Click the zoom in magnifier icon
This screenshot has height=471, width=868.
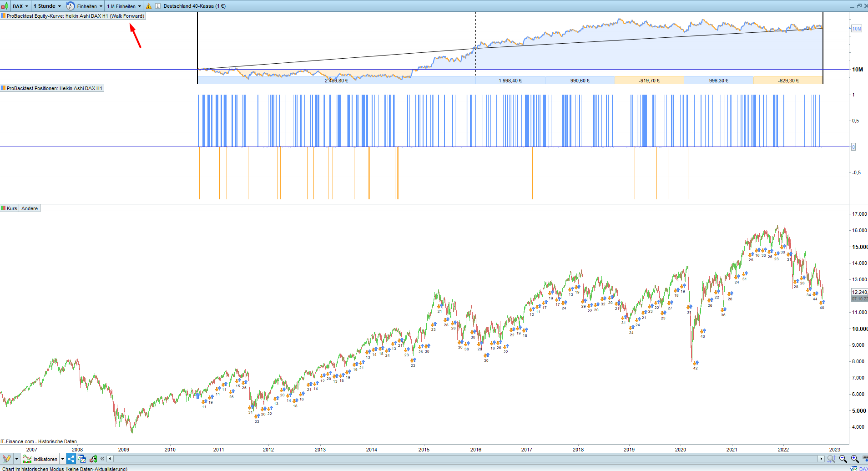855,459
